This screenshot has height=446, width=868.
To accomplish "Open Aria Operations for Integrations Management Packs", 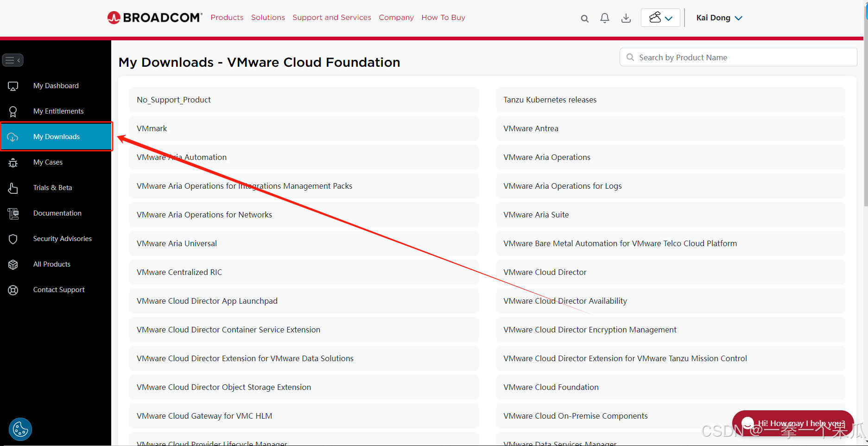I will pyautogui.click(x=304, y=186).
